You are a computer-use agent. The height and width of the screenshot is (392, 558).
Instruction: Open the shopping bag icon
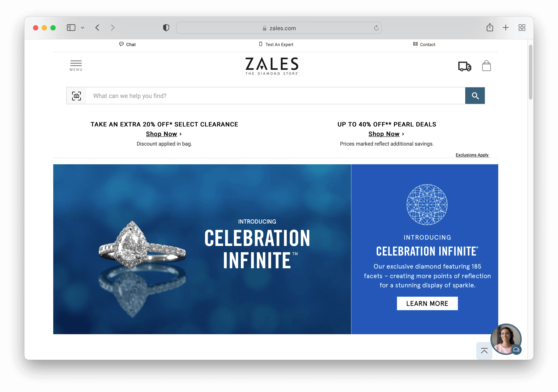(486, 66)
